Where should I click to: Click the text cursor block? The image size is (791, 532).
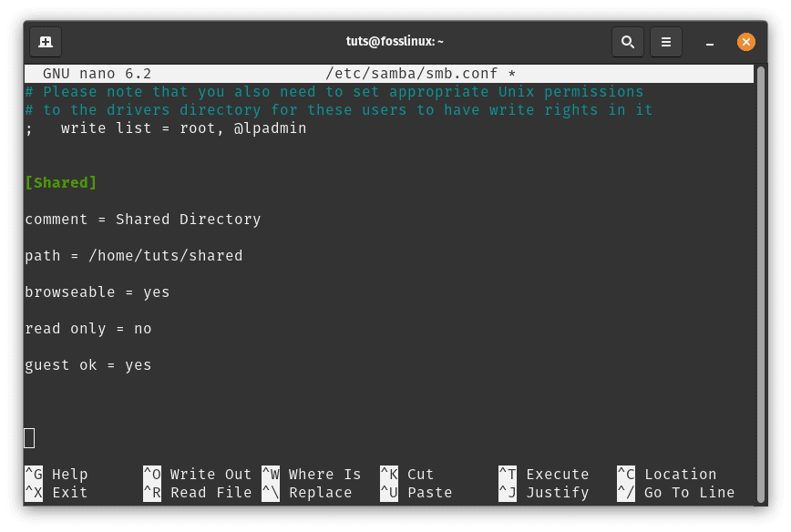coord(29,437)
